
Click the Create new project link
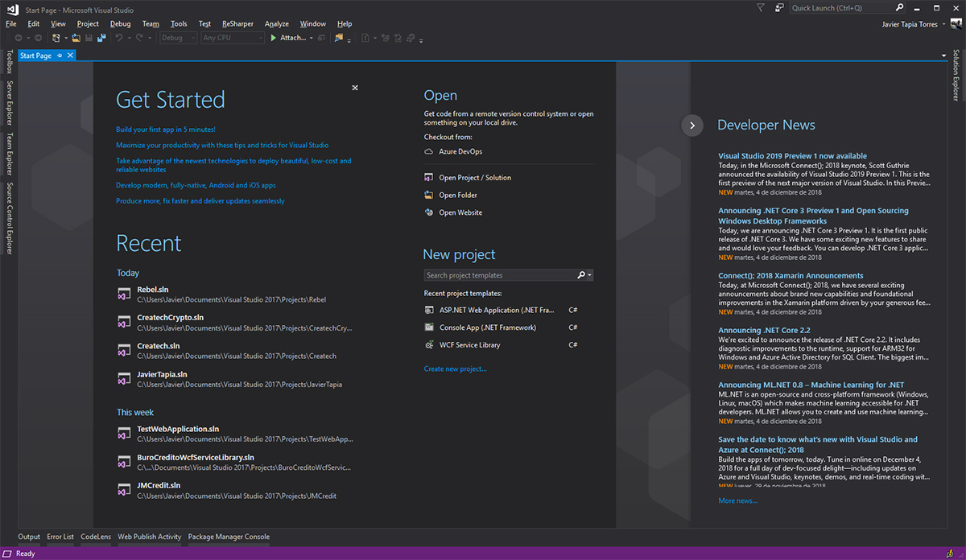tap(455, 369)
